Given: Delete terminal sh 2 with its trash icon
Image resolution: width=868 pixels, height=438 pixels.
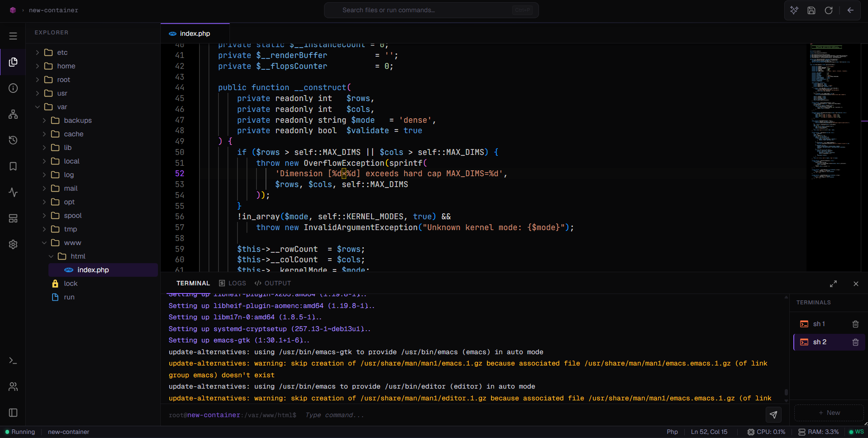Looking at the screenshot, I should coord(855,342).
